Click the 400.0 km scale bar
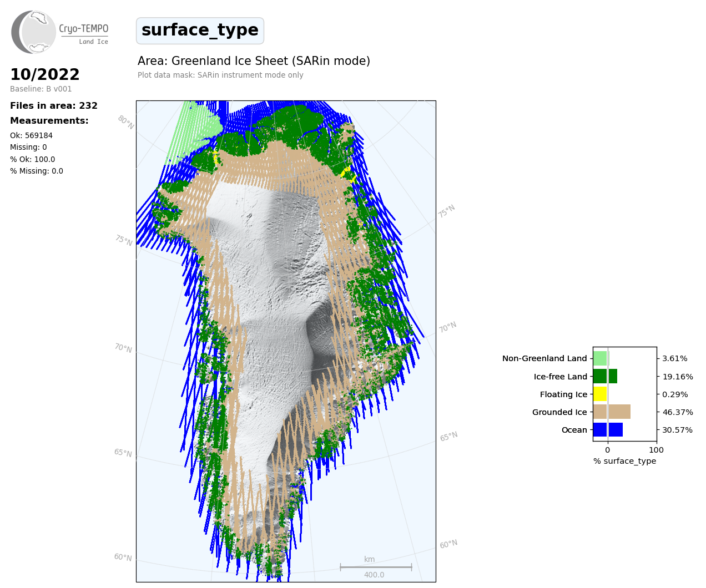 click(375, 567)
